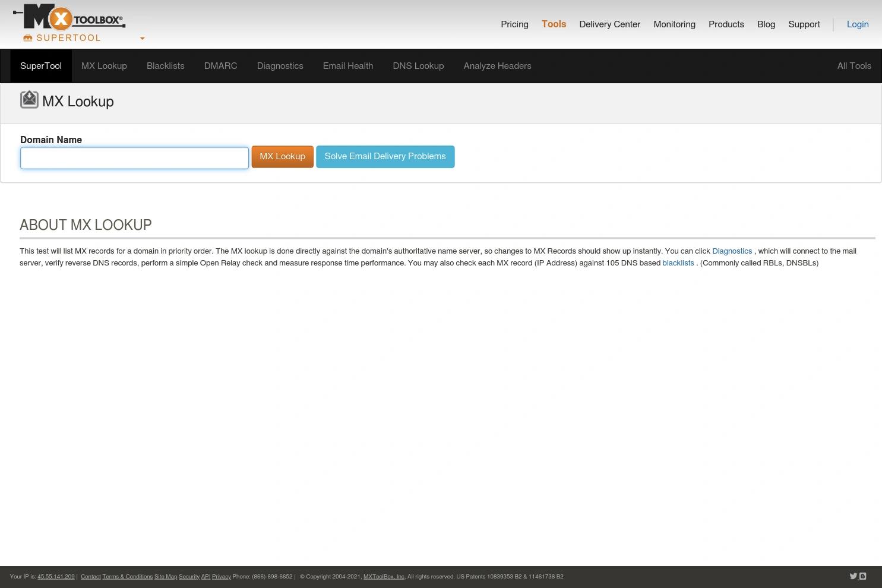The image size is (882, 588).
Task: Open Pricing in the top navigation
Action: point(514,24)
